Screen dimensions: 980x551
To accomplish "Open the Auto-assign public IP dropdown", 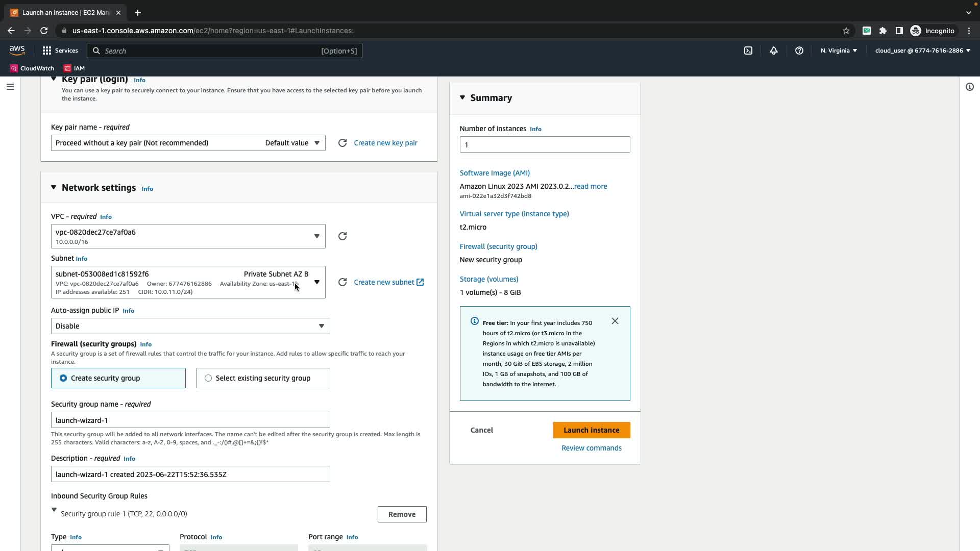I will 190,326.
